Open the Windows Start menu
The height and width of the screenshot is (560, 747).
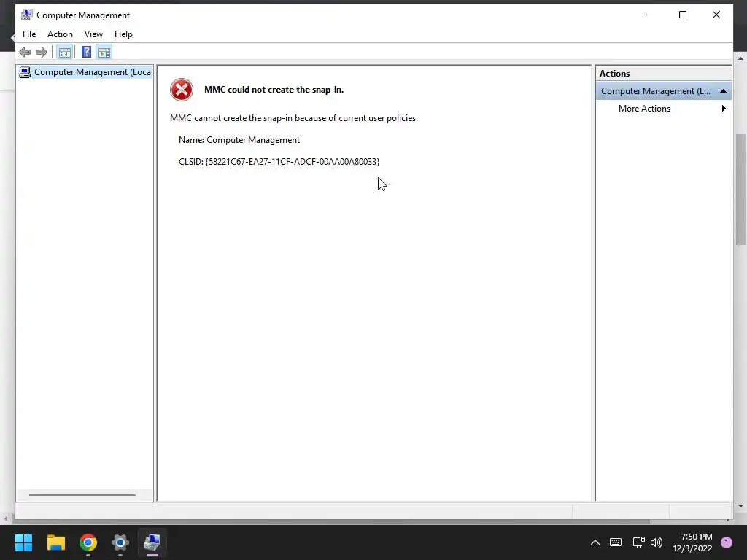[23, 542]
